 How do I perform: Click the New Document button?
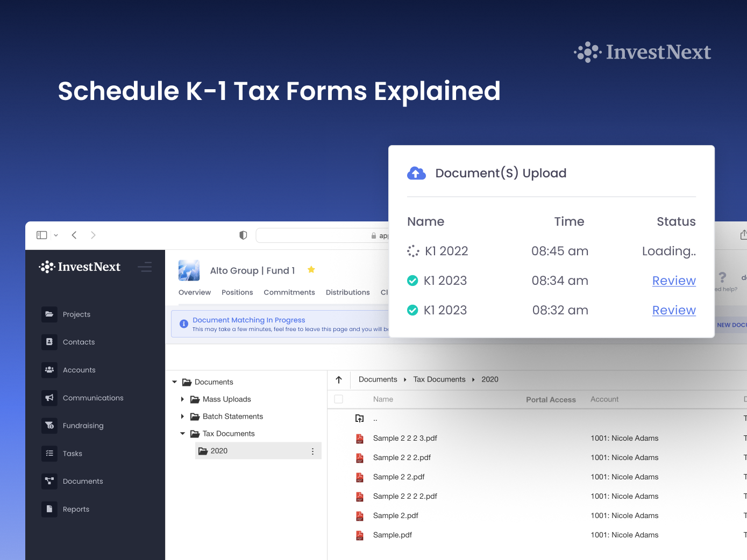pos(731,325)
